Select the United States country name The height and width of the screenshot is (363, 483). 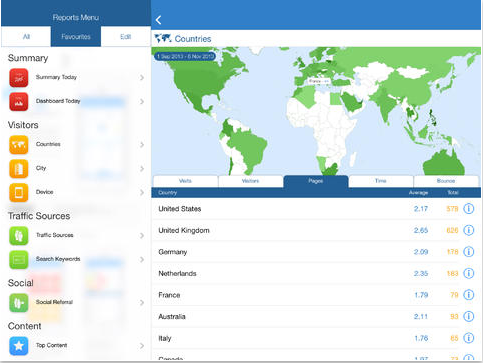180,209
